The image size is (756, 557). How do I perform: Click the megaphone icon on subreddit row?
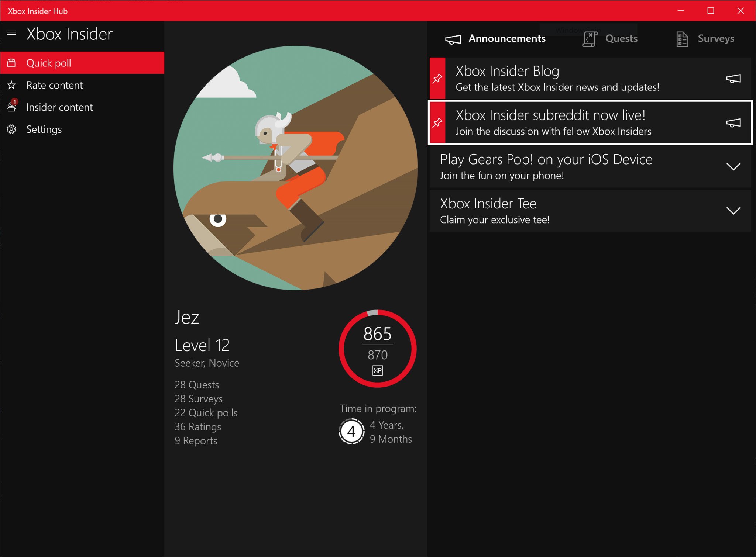(x=733, y=123)
